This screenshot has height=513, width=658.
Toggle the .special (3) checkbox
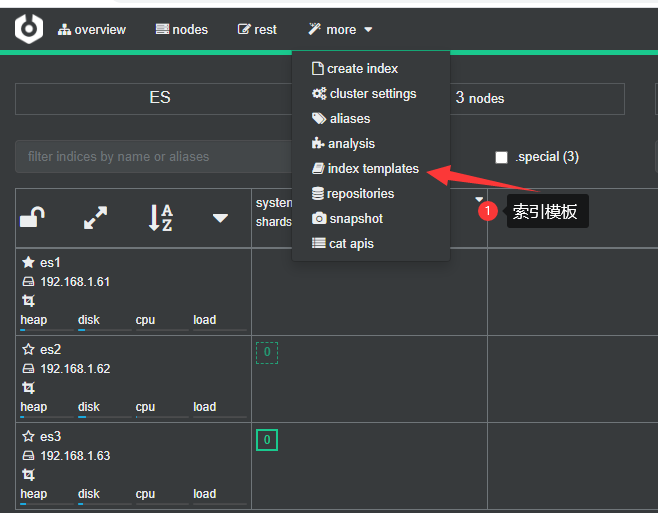[501, 157]
